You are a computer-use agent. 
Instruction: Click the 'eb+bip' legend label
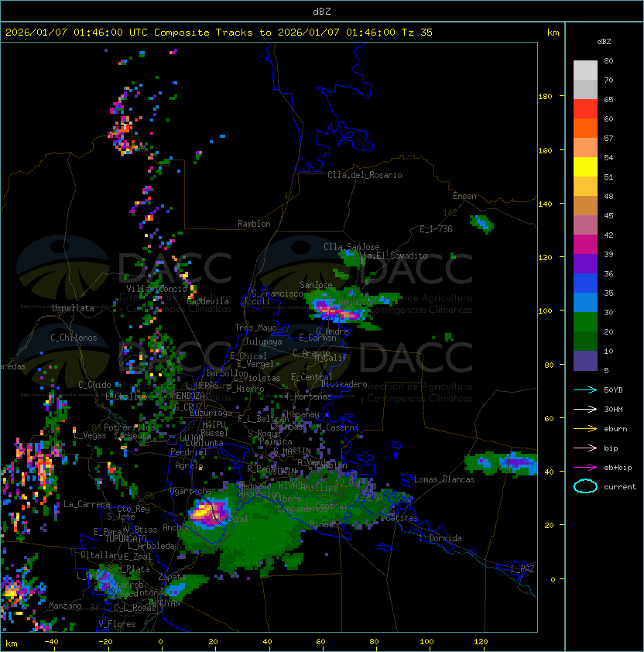coord(618,468)
